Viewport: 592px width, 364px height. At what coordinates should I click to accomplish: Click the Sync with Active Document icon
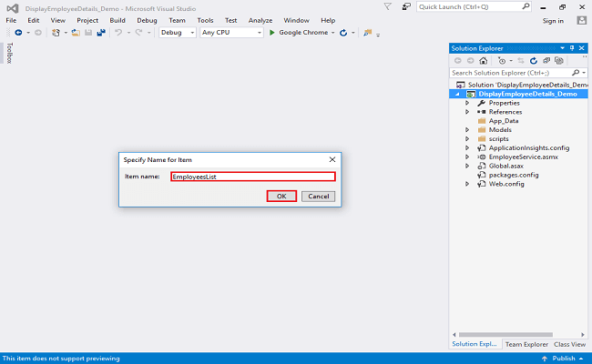click(x=521, y=61)
